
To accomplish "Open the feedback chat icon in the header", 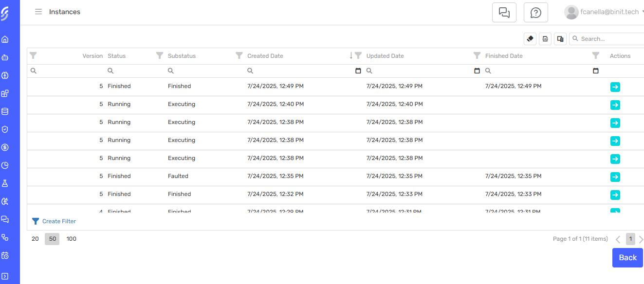I will click(x=504, y=12).
